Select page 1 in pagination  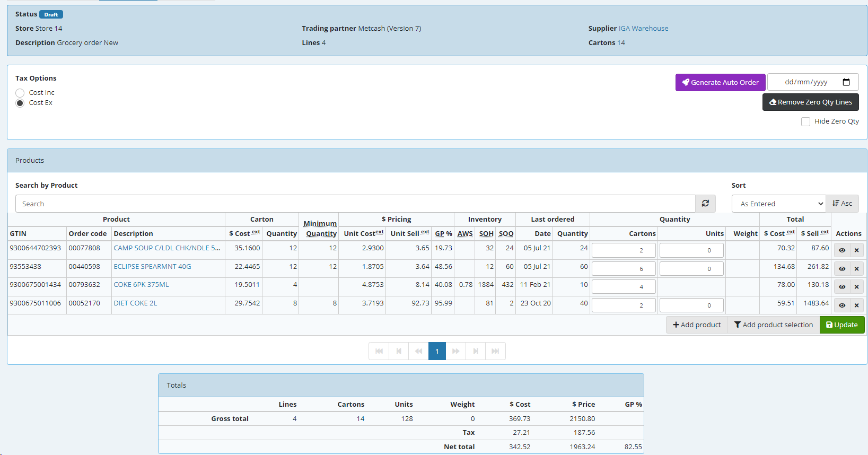tap(437, 351)
